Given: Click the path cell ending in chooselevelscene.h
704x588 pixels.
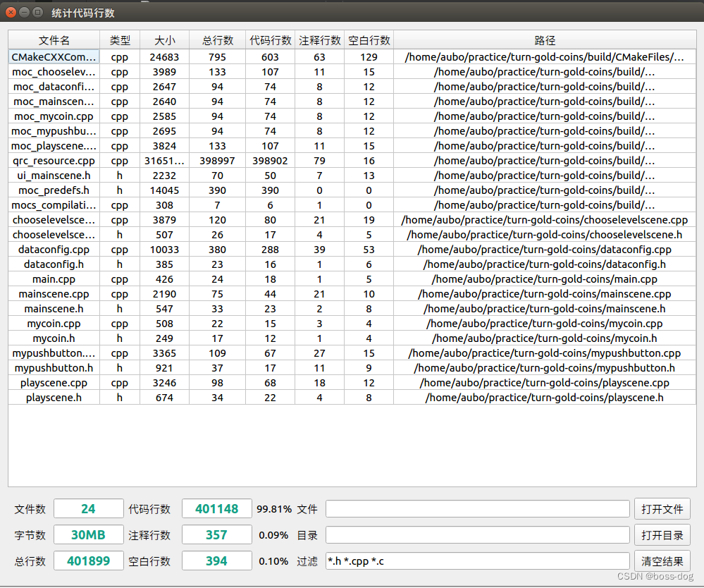Looking at the screenshot, I should [x=545, y=235].
